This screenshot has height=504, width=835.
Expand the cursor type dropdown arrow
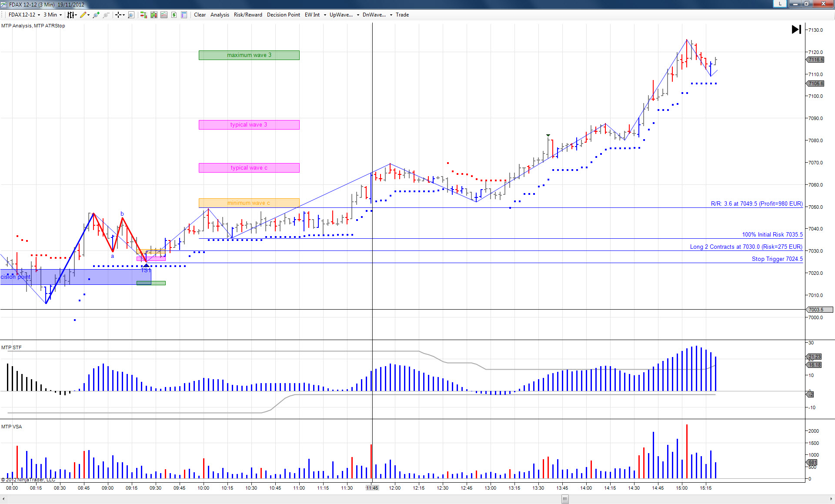point(124,15)
